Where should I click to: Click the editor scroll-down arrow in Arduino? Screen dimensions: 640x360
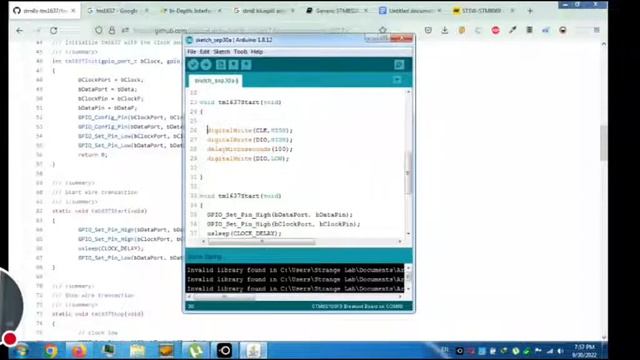[x=408, y=233]
